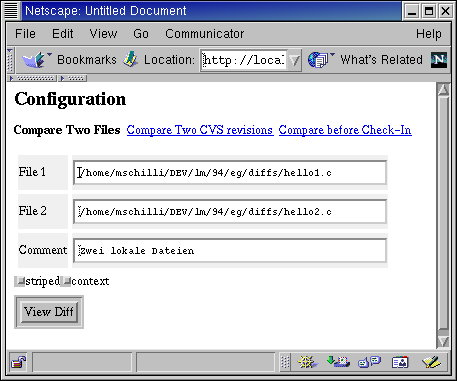
Task: Toggle the striped checkbox
Action: [x=20, y=282]
